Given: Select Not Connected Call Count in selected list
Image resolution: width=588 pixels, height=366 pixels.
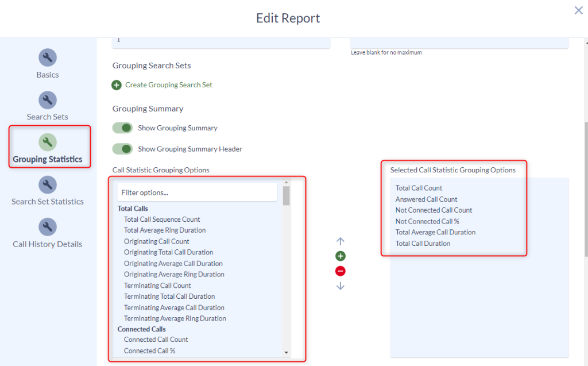Looking at the screenshot, I should tap(434, 210).
